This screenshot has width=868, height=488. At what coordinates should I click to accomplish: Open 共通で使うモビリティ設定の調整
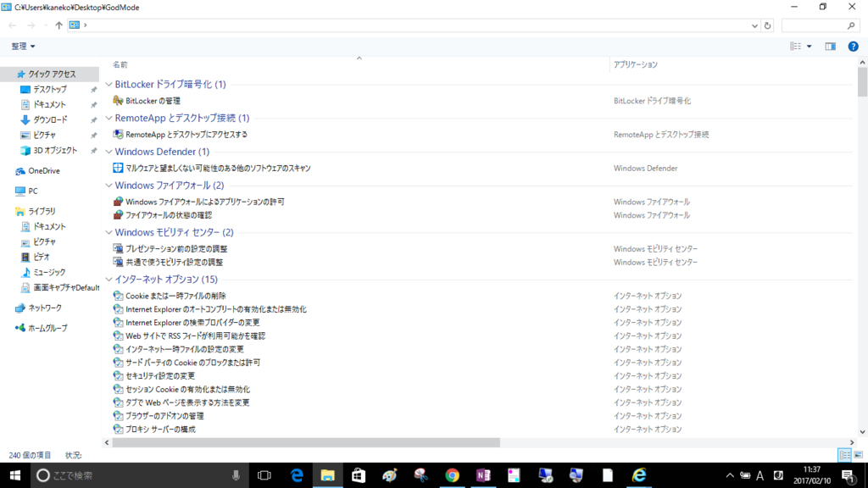(175, 263)
